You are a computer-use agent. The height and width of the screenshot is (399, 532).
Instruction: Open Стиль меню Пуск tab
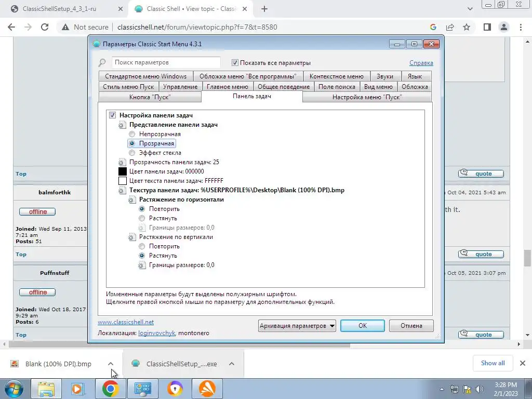(128, 87)
